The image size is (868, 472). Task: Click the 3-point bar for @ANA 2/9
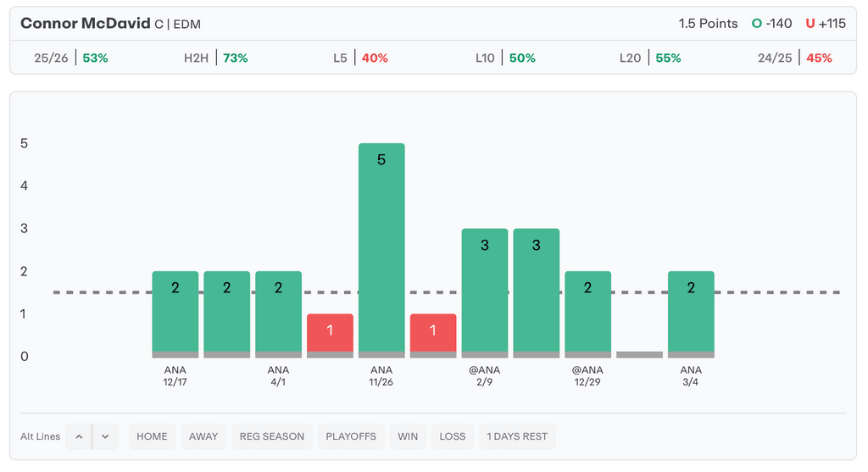click(485, 290)
